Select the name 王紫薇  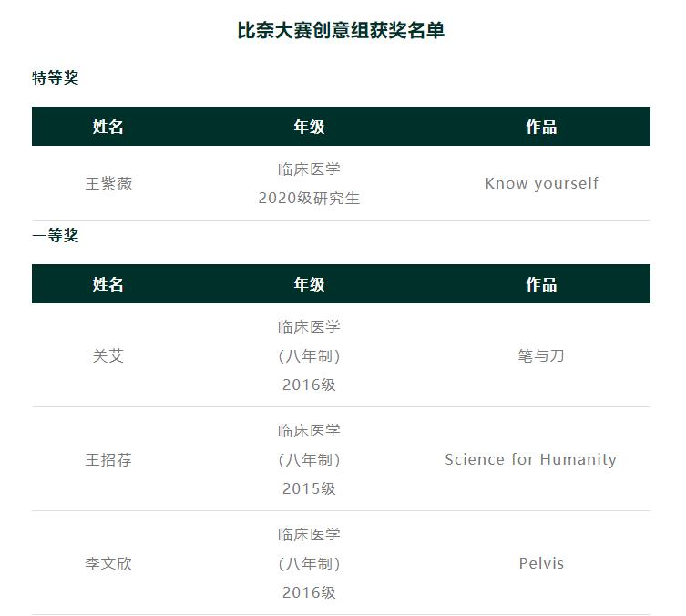tap(108, 183)
